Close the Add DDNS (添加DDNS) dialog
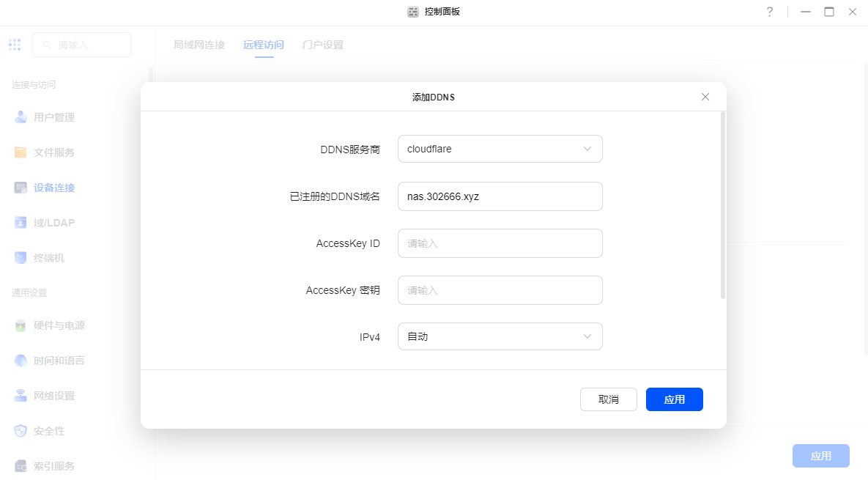 (x=705, y=97)
